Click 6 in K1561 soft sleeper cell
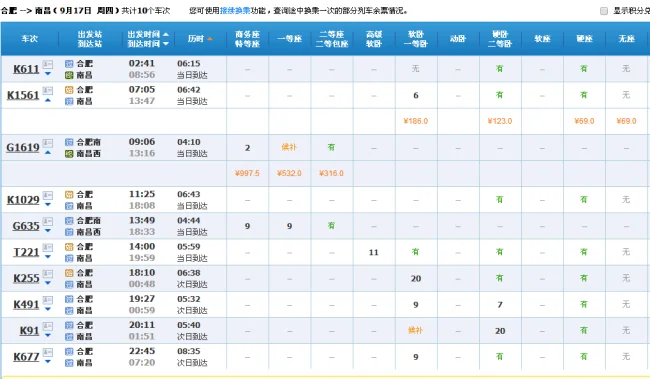The width and height of the screenshot is (650, 379). (416, 95)
